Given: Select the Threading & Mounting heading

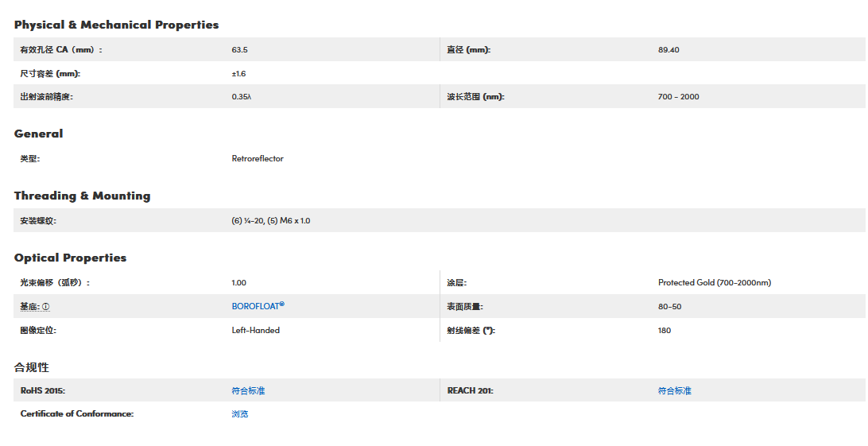Looking at the screenshot, I should pos(82,196).
